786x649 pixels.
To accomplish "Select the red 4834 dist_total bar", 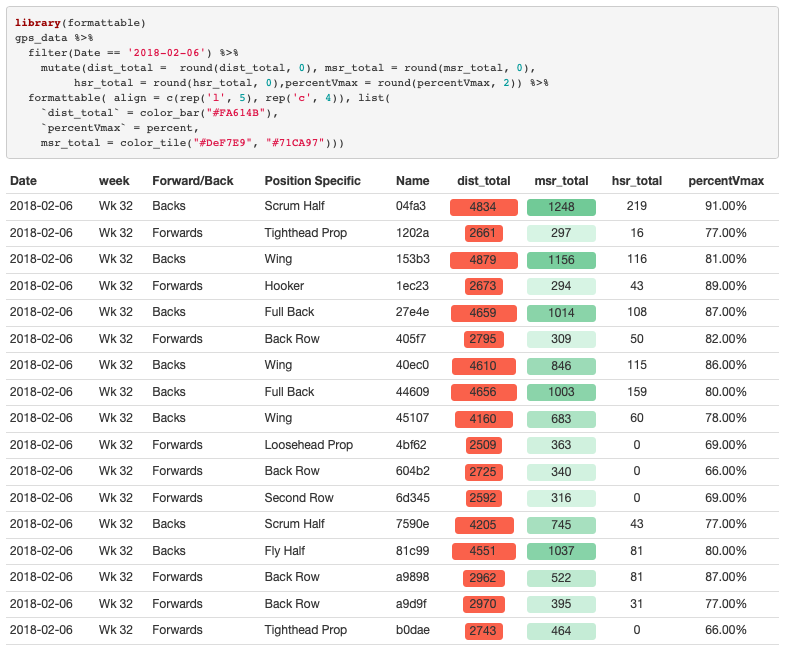I will 483,207.
